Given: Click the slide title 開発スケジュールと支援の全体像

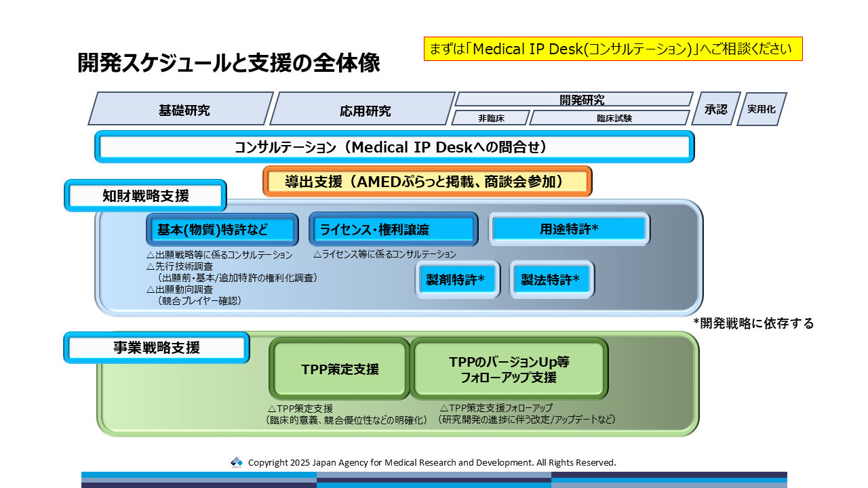Looking at the screenshot, I should coord(229,62).
